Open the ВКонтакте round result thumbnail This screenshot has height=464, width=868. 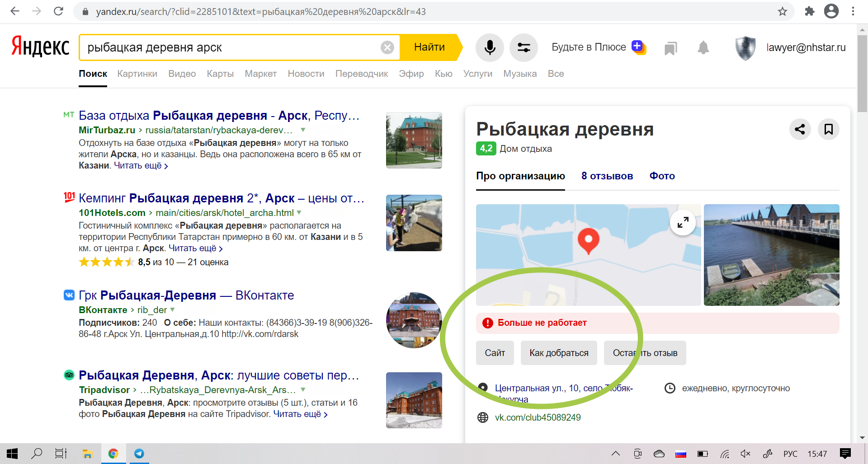tap(414, 320)
